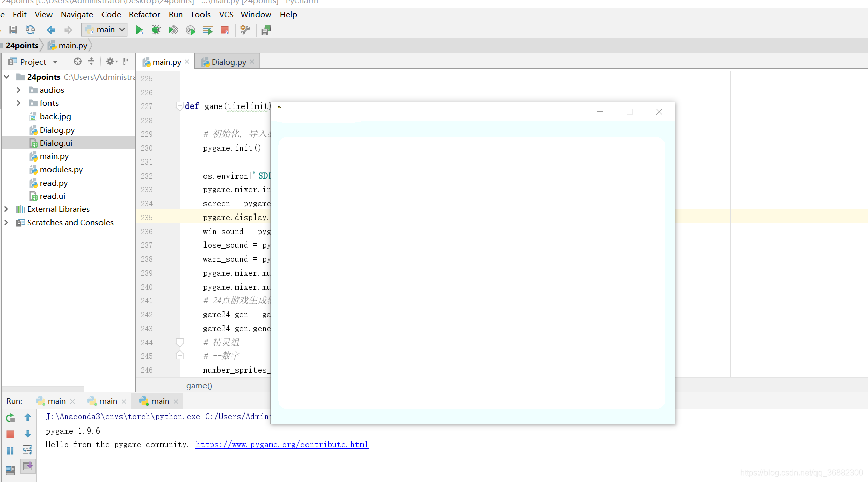Open the Run with Profiler icon
The width and height of the screenshot is (868, 482).
(x=190, y=29)
